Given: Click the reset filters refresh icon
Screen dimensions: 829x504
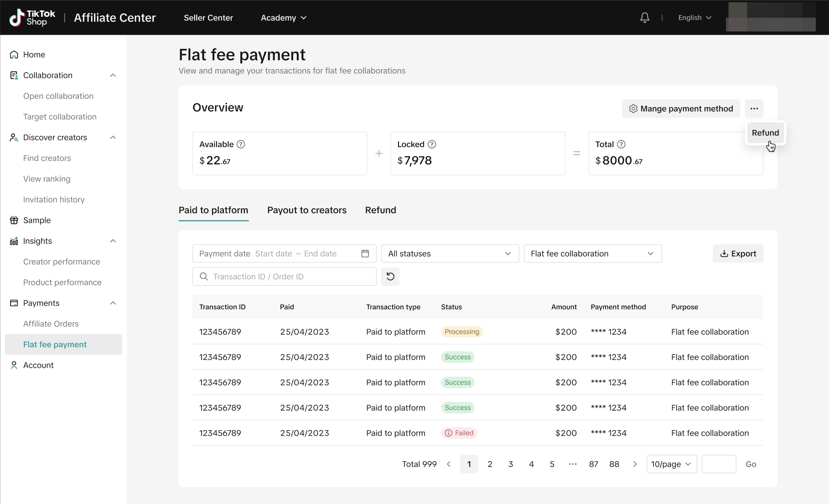Looking at the screenshot, I should pos(390,277).
